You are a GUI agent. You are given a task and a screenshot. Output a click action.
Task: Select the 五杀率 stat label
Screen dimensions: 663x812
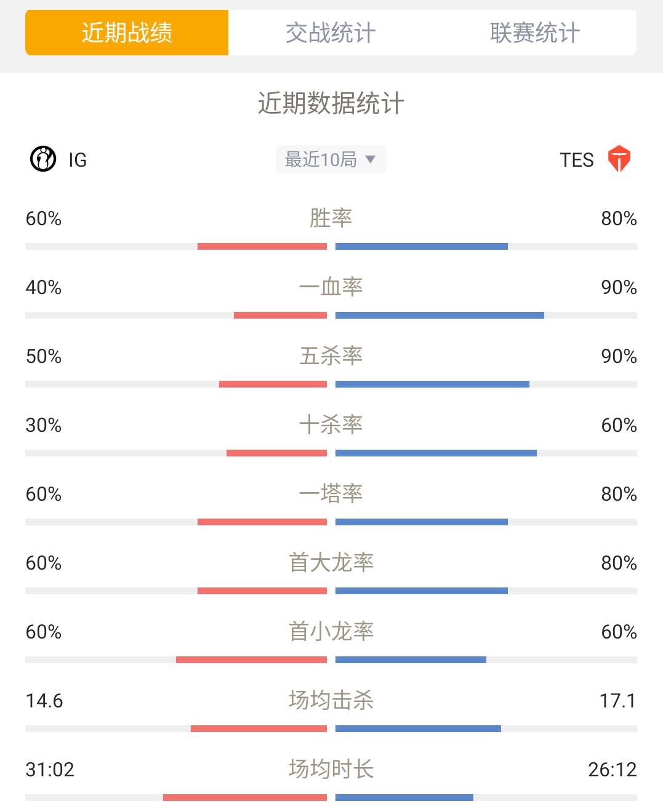point(331,356)
